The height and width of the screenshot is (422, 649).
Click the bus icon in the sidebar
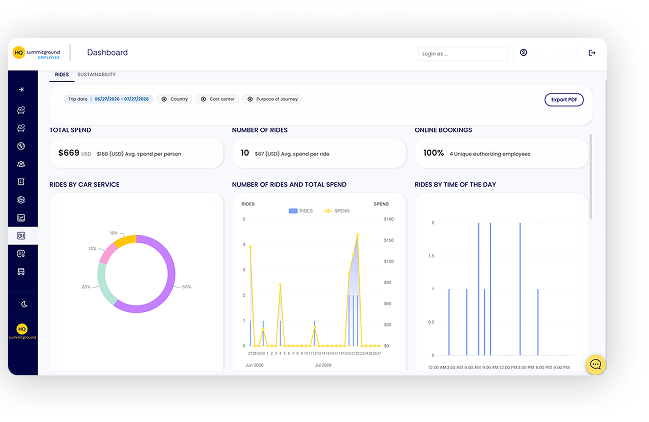(x=21, y=272)
